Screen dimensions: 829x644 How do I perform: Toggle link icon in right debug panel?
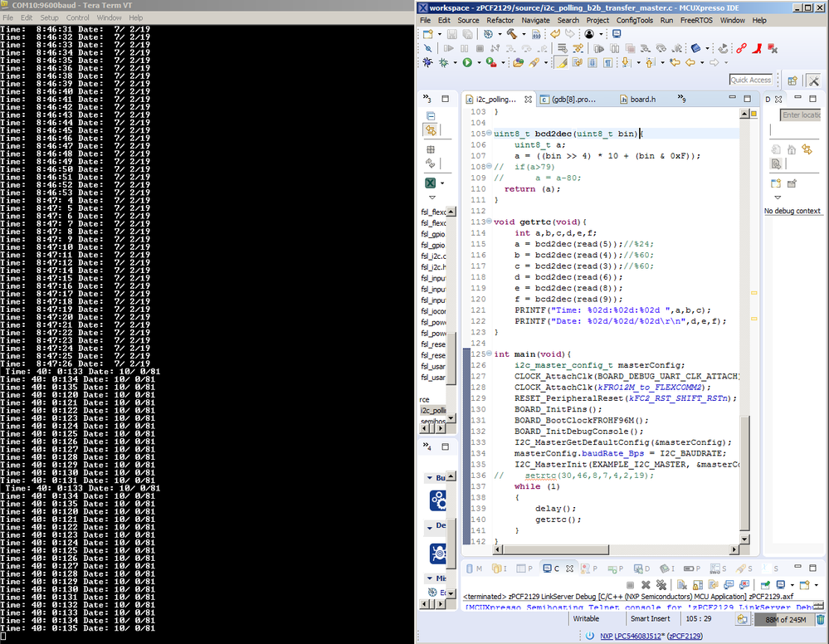point(807,149)
